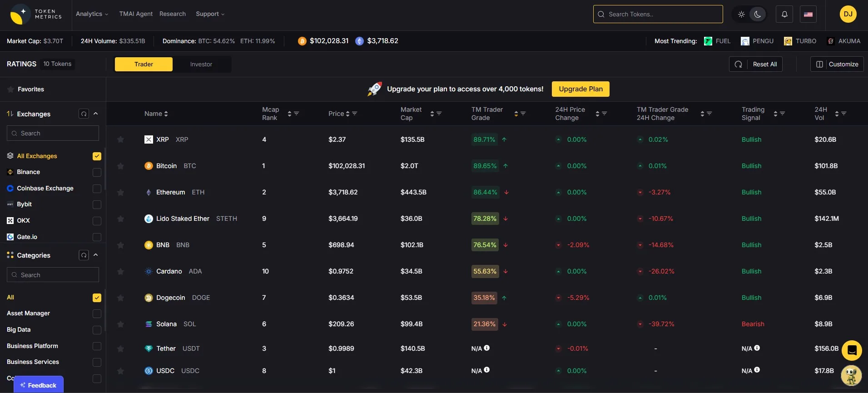Click the notification bell icon
The width and height of the screenshot is (868, 393).
[x=784, y=14]
